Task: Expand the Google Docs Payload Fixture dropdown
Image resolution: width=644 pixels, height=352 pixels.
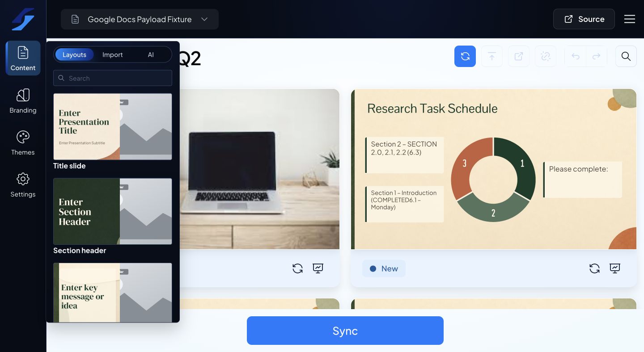Action: [140, 19]
